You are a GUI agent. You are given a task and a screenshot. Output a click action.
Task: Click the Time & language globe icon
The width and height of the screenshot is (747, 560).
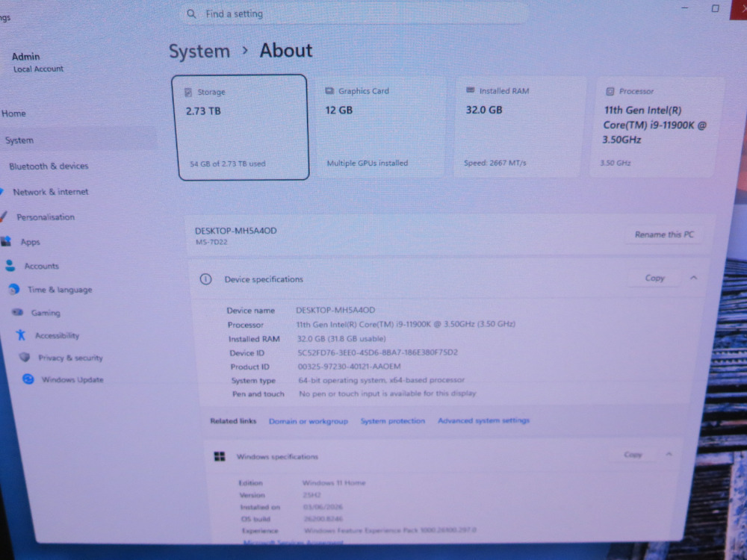pos(13,288)
